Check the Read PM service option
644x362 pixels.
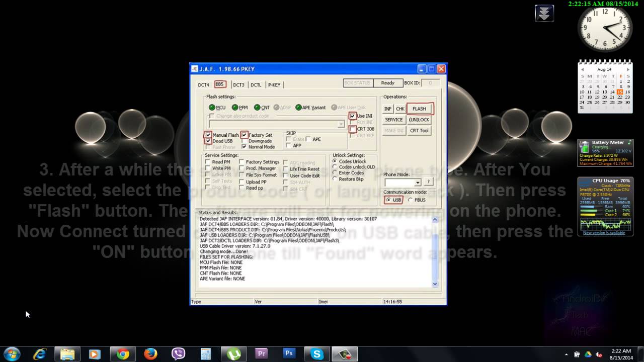click(208, 162)
